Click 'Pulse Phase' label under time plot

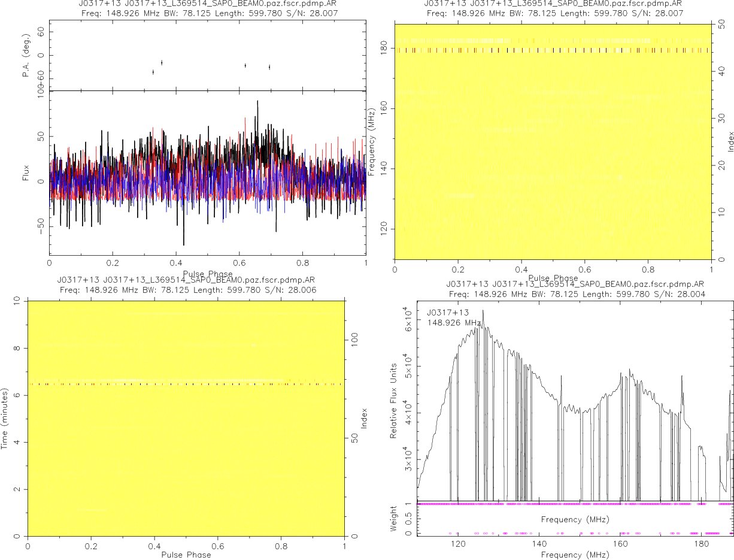coord(186,555)
